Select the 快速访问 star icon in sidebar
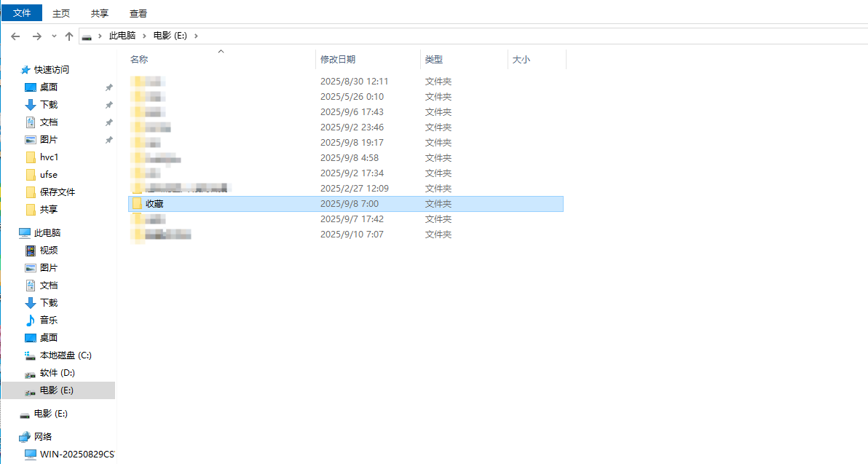The height and width of the screenshot is (464, 868). point(25,70)
